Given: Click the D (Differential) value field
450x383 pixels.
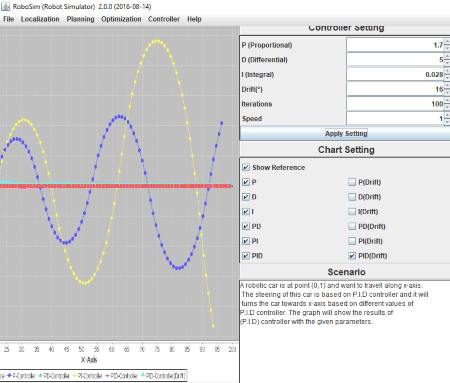Looking at the screenshot, I should [395, 59].
